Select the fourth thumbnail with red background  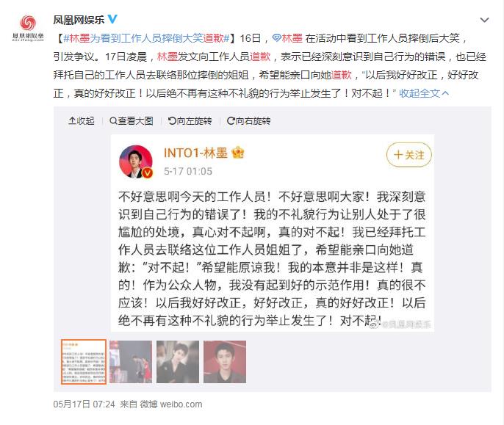click(x=225, y=362)
